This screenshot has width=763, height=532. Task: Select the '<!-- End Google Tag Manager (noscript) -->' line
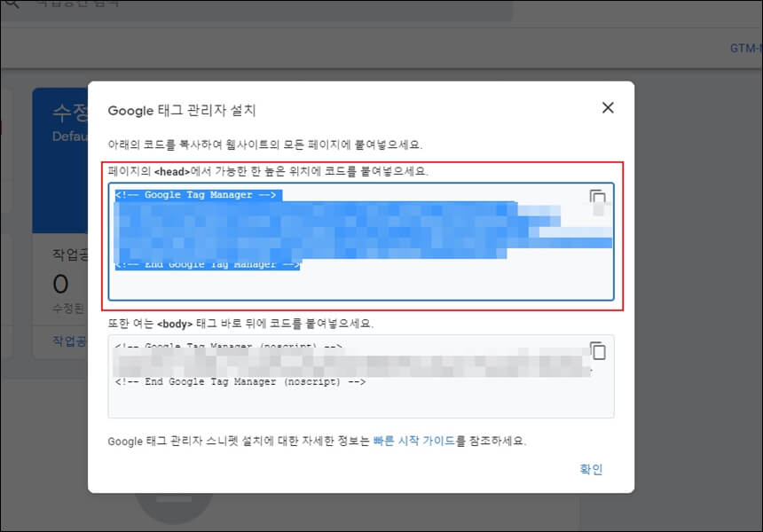click(240, 382)
